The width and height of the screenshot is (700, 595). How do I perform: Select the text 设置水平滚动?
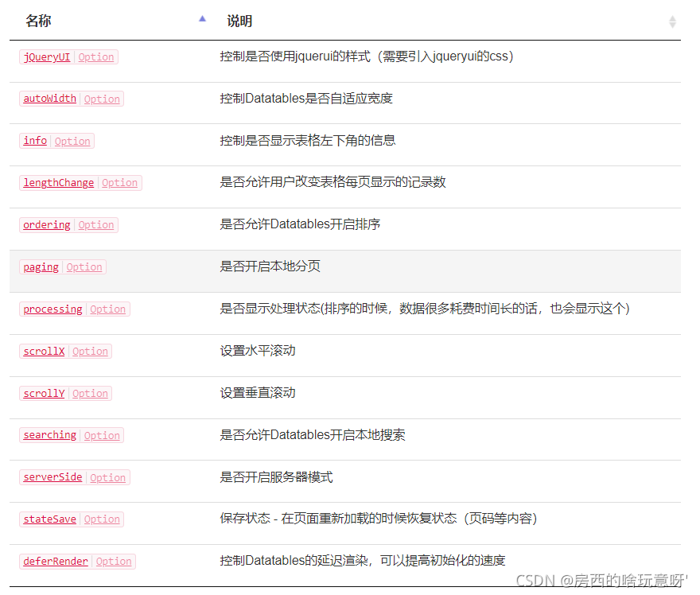pyautogui.click(x=258, y=350)
